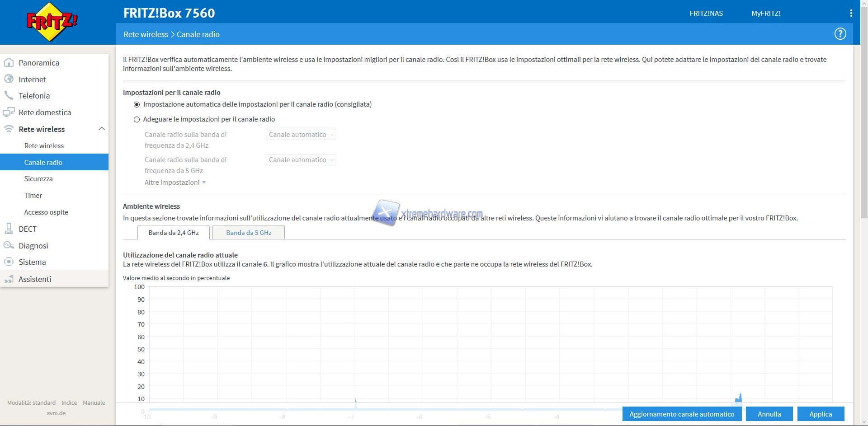Click 'Aggiornamento canale automatico' button
868x426 pixels.
click(682, 414)
